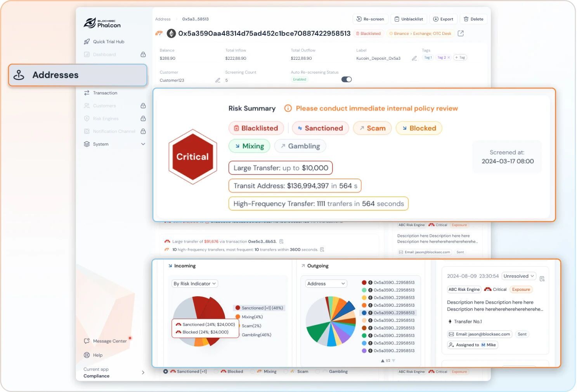Open the Help icon in sidebar

pos(87,355)
